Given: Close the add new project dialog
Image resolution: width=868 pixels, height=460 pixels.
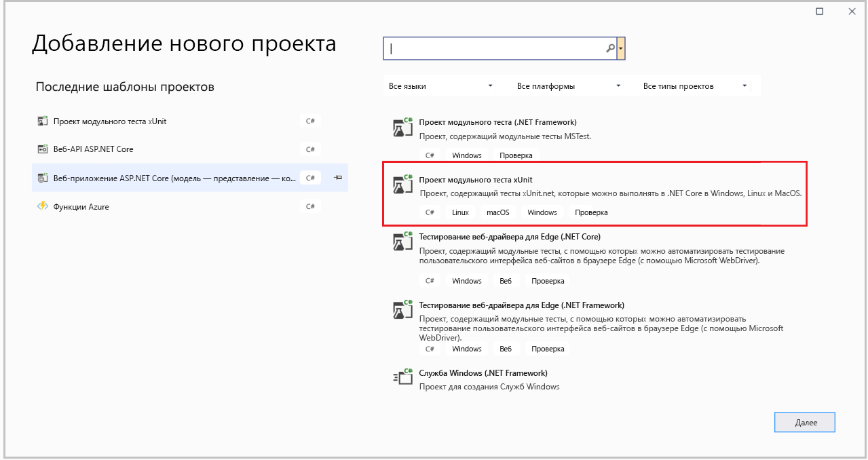Looking at the screenshot, I should click(x=852, y=11).
